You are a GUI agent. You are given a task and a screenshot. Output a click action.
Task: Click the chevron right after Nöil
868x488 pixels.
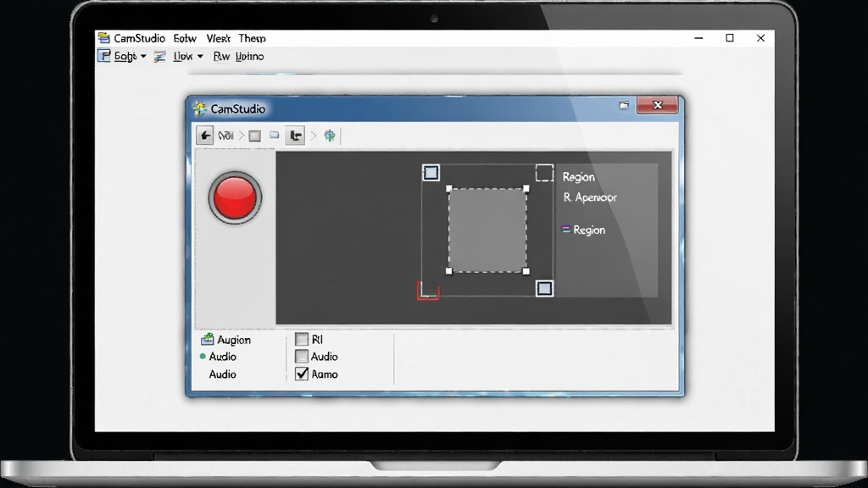pyautogui.click(x=242, y=136)
